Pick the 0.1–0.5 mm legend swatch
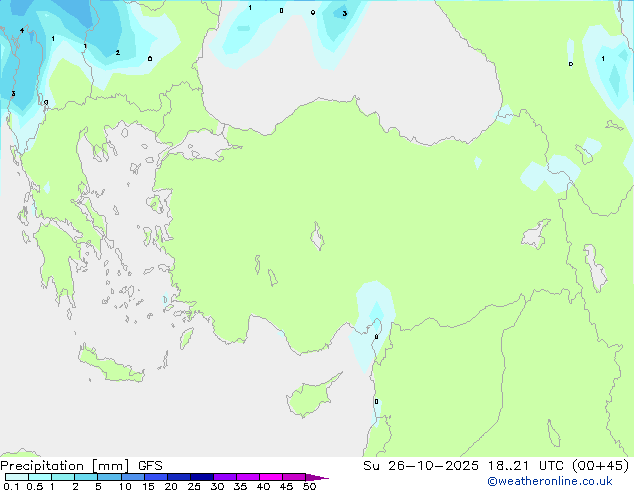 [x=17, y=477]
